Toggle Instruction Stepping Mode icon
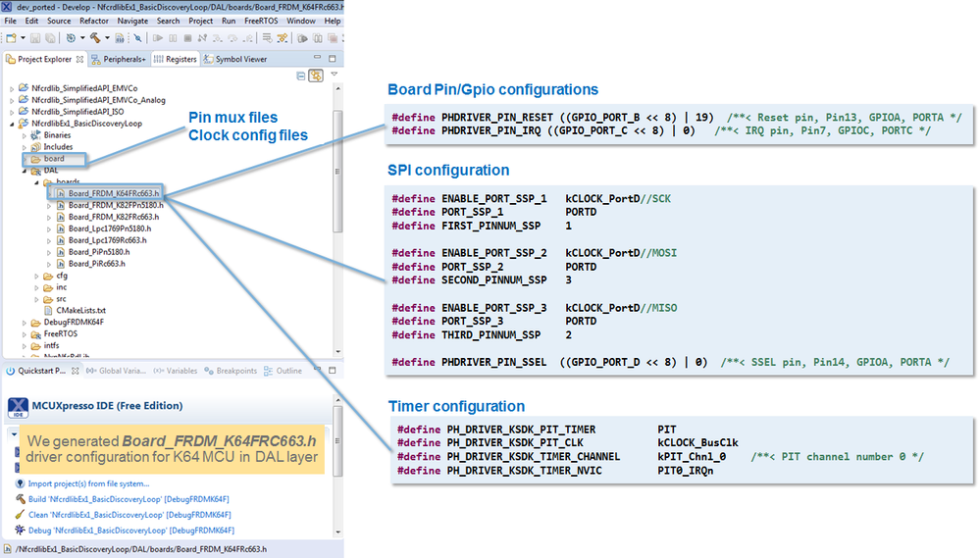 tap(283, 38)
